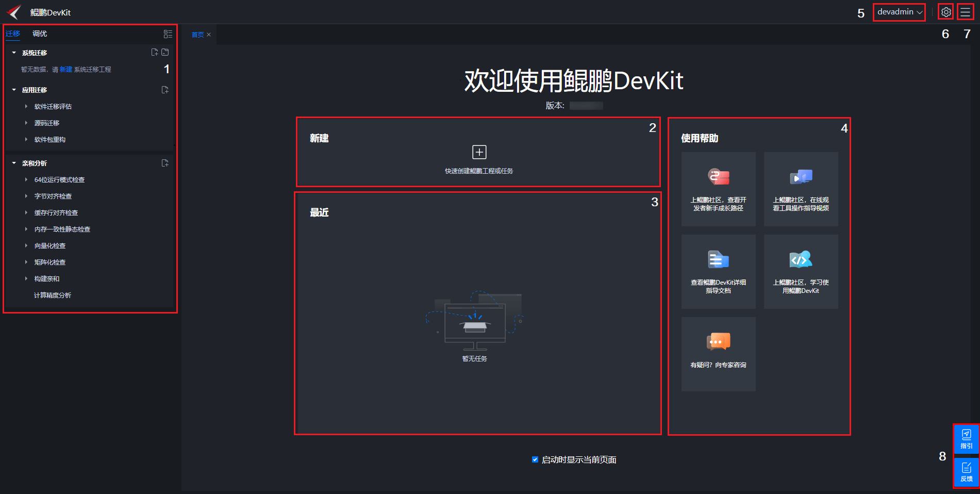Collapse the 亲和分析 section
The height and width of the screenshot is (494, 980).
(x=14, y=163)
